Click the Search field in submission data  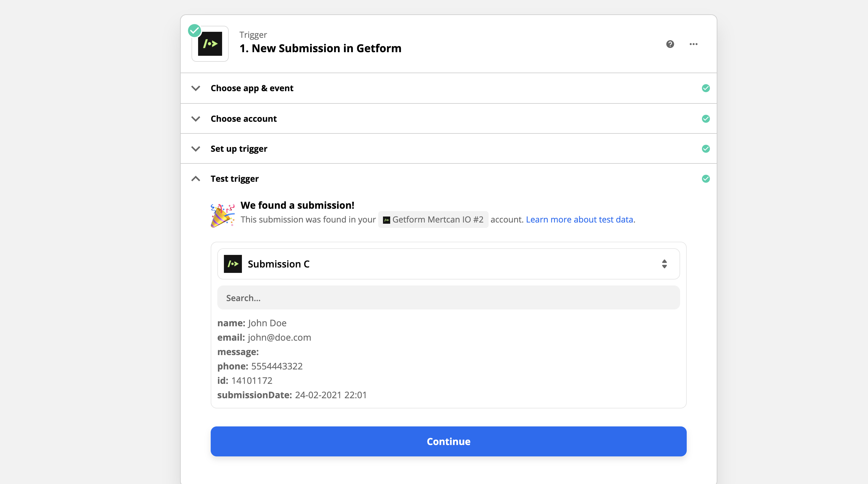(x=448, y=297)
